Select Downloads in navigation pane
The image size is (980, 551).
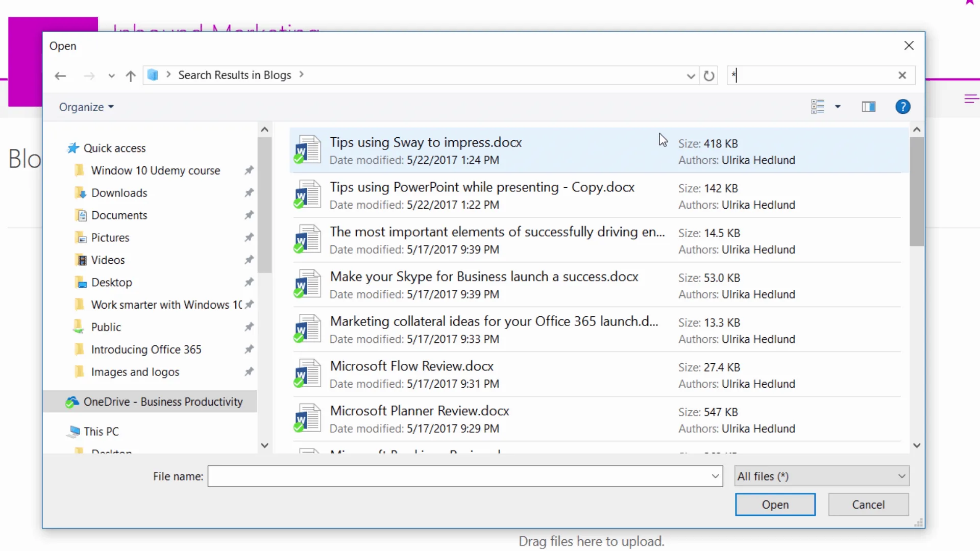coord(119,193)
